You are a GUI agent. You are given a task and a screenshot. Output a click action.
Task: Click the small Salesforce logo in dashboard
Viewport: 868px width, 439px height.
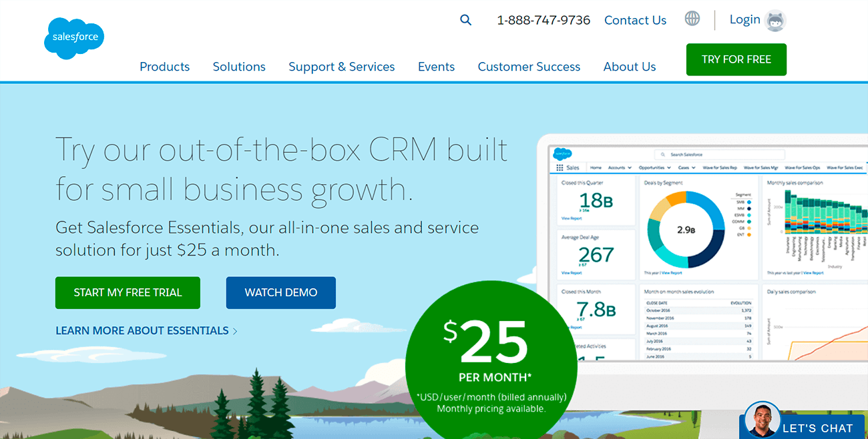(x=562, y=153)
